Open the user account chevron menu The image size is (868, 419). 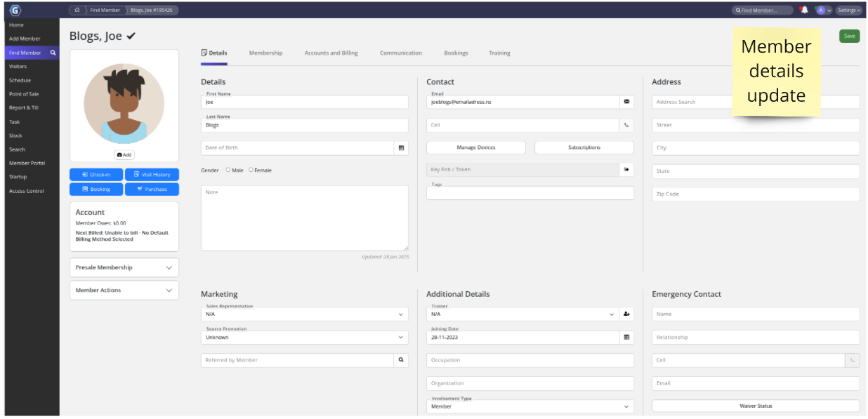[829, 11]
